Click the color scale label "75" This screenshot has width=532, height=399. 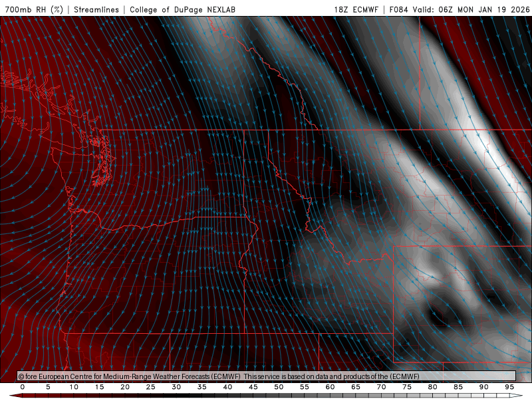[407, 387]
